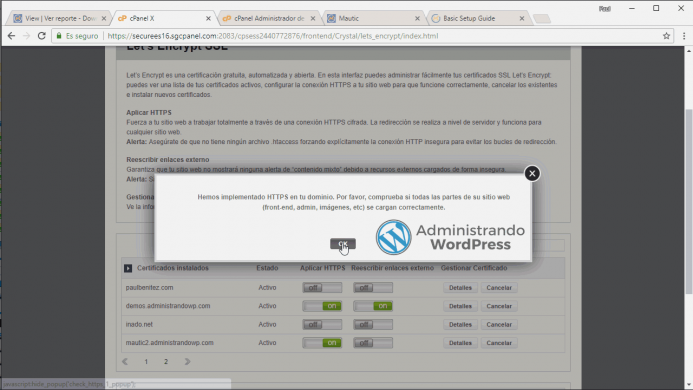Open Detalles for mautic2.administrandowp.com
This screenshot has width=693, height=390.
click(x=460, y=343)
